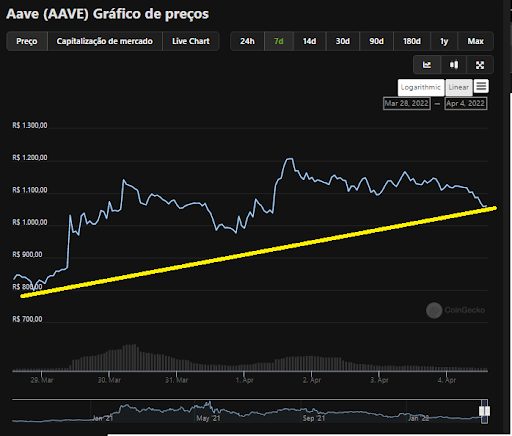Click the 1. Apr date label
Viewport: 512px width, 436px height.
[245, 380]
